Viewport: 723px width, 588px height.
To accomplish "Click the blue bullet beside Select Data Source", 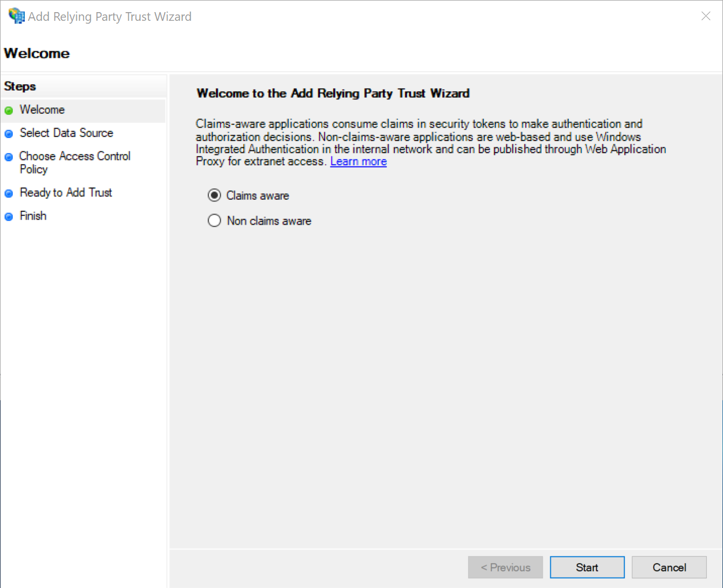I will (9, 134).
